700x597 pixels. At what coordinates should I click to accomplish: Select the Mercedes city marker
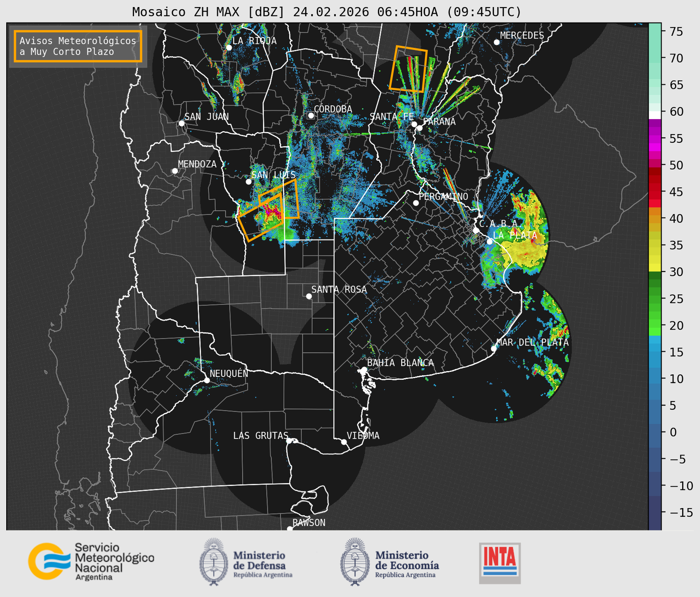(496, 42)
